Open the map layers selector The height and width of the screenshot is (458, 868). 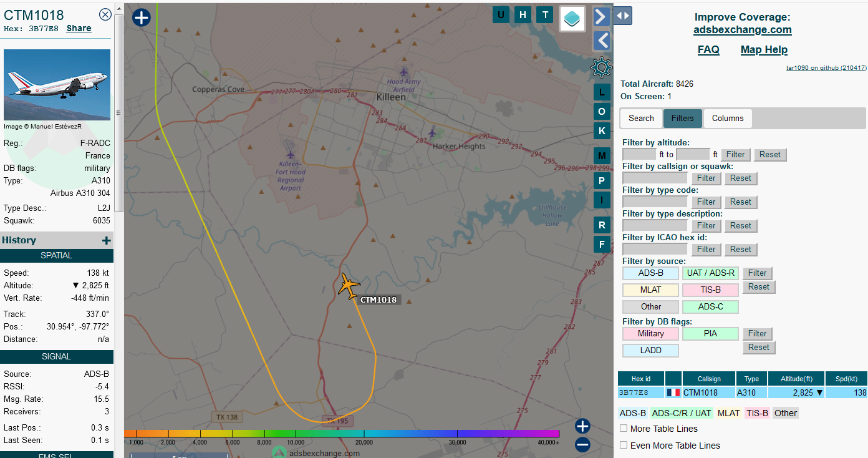(572, 19)
